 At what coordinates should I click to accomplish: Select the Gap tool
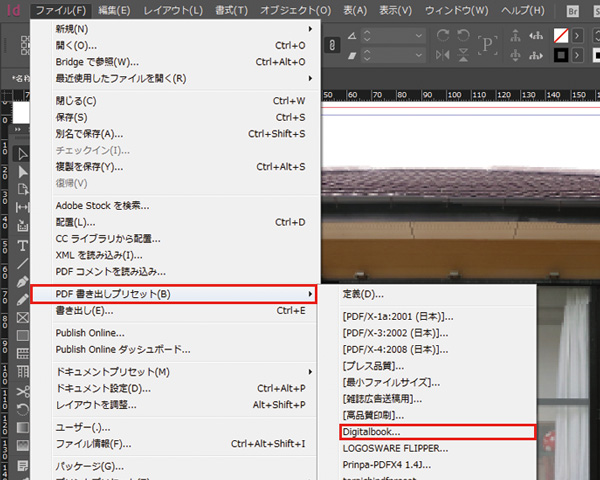(x=22, y=207)
